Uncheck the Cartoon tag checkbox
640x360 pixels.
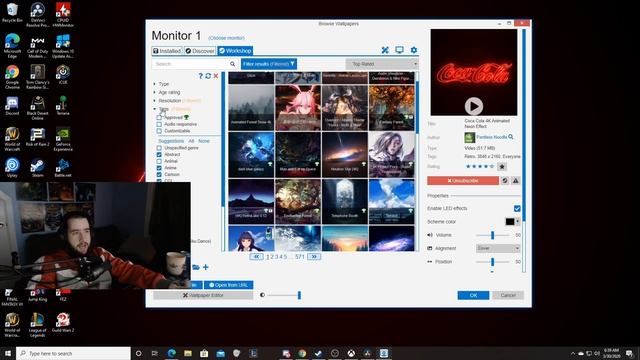[x=159, y=174]
